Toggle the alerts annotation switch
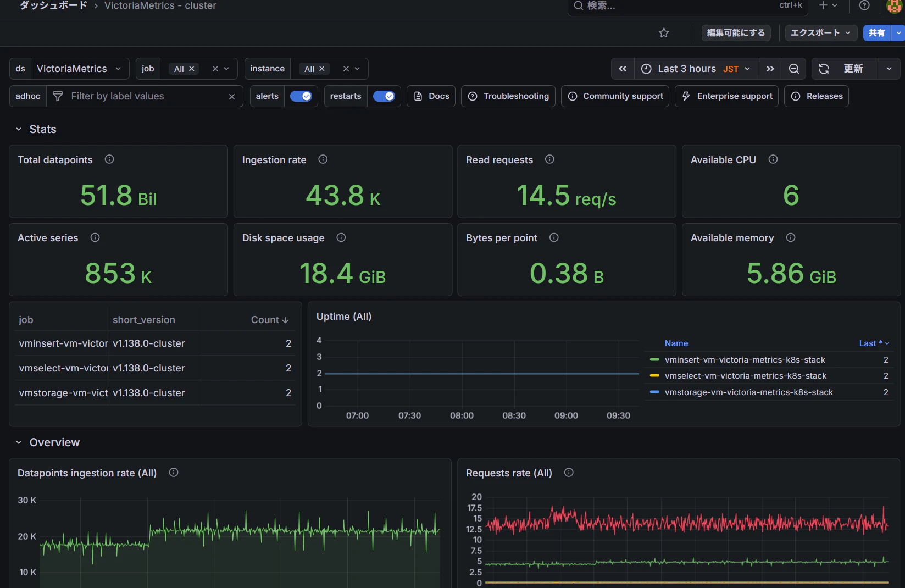905x588 pixels. [301, 96]
